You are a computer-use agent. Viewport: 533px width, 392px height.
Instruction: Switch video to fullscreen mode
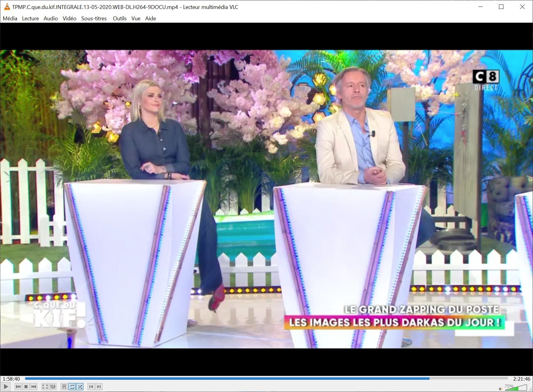[x=45, y=387]
